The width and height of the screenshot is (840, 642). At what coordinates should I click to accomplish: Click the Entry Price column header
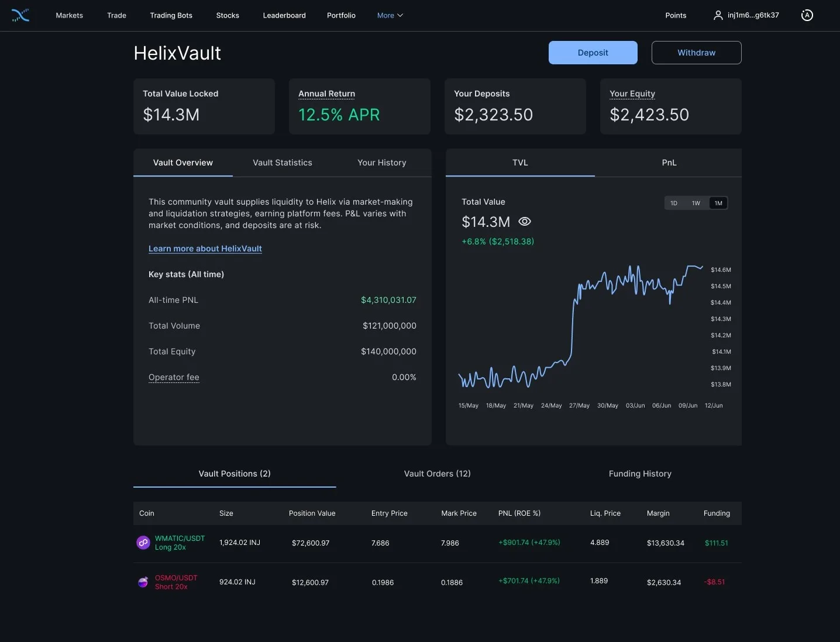(390, 513)
